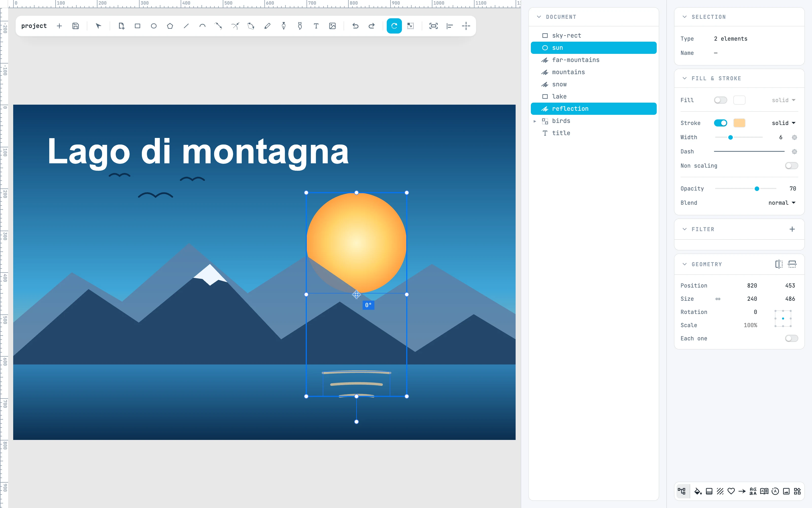The width and height of the screenshot is (812, 508).
Task: Open stroke width settings gear
Action: [x=794, y=137]
